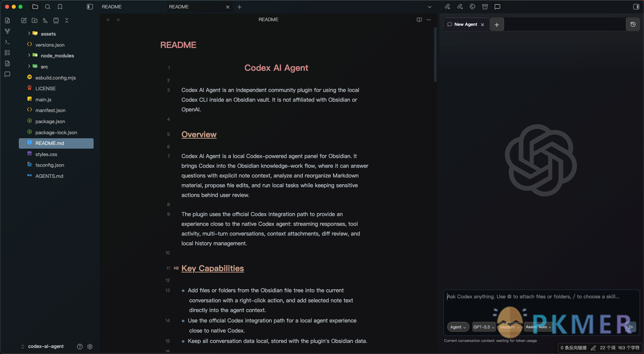The width and height of the screenshot is (644, 354).
Task: Open the Medium reasoning dropdown
Action: [x=509, y=327]
